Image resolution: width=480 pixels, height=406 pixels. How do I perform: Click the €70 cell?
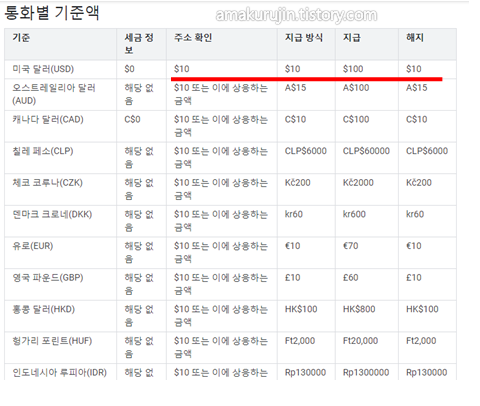[x=351, y=246]
